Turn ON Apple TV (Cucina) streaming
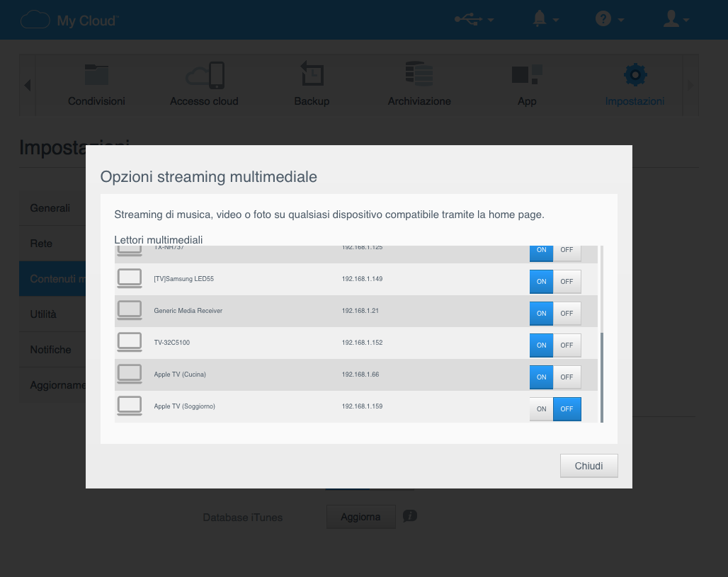The height and width of the screenshot is (577, 728). point(541,377)
